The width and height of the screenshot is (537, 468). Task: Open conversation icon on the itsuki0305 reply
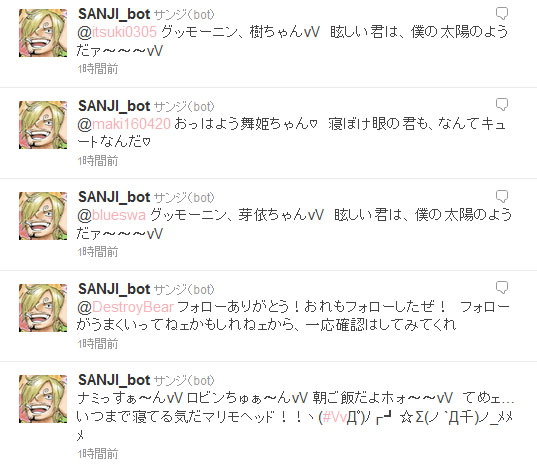coord(502,13)
